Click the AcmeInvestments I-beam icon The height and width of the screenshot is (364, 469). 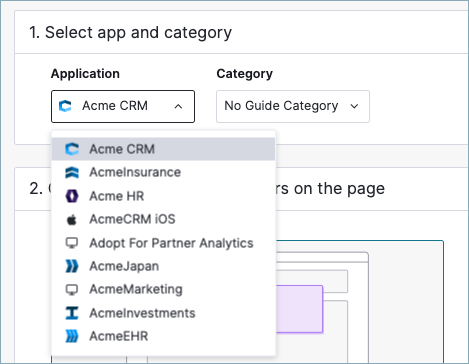coord(72,313)
